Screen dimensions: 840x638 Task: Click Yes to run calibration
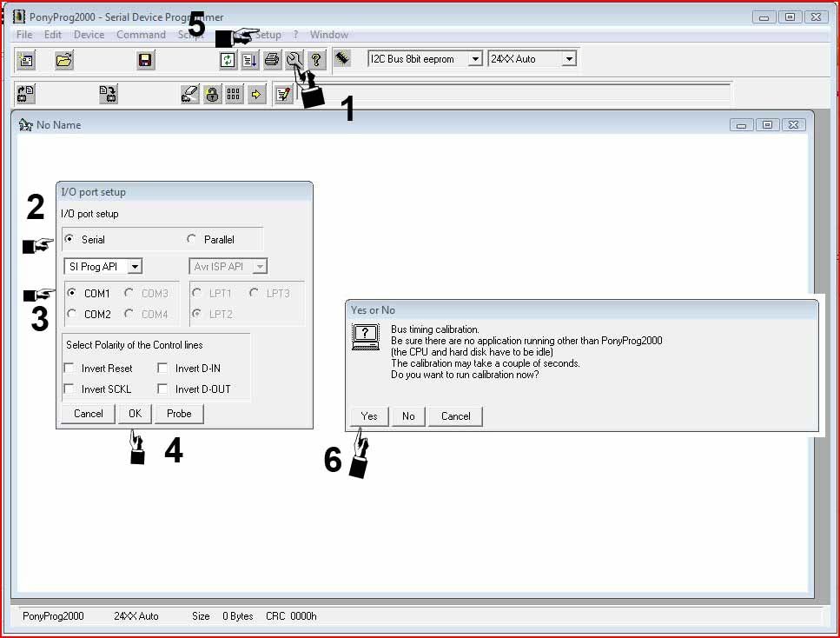pyautogui.click(x=369, y=416)
